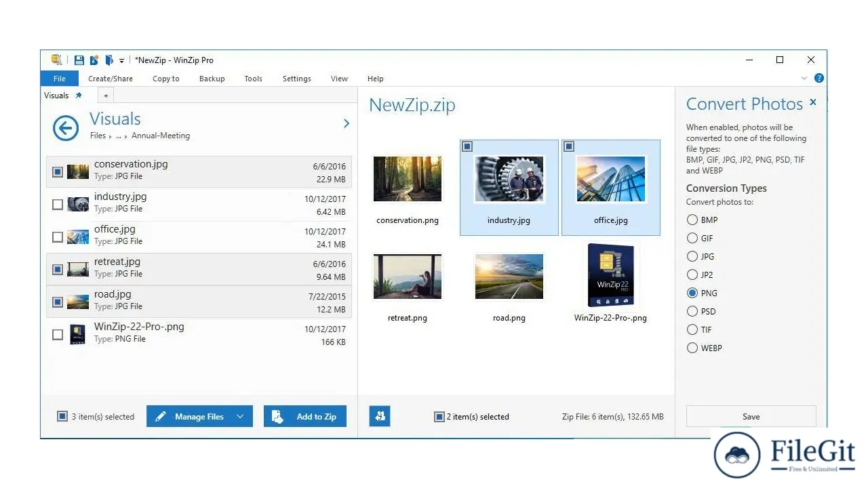Click the office.jpg file thumbnail icon in list
Viewport: 868px width, 488px height.
pos(78,237)
